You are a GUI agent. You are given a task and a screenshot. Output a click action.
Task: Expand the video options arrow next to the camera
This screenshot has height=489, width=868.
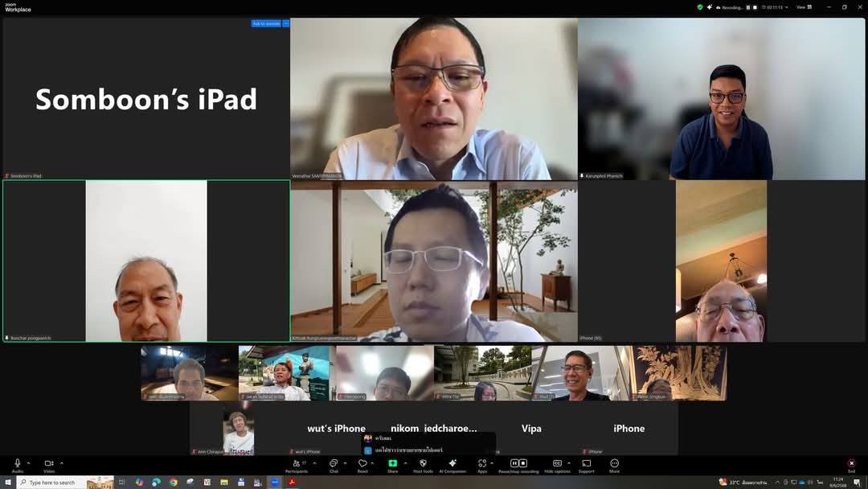tap(61, 462)
